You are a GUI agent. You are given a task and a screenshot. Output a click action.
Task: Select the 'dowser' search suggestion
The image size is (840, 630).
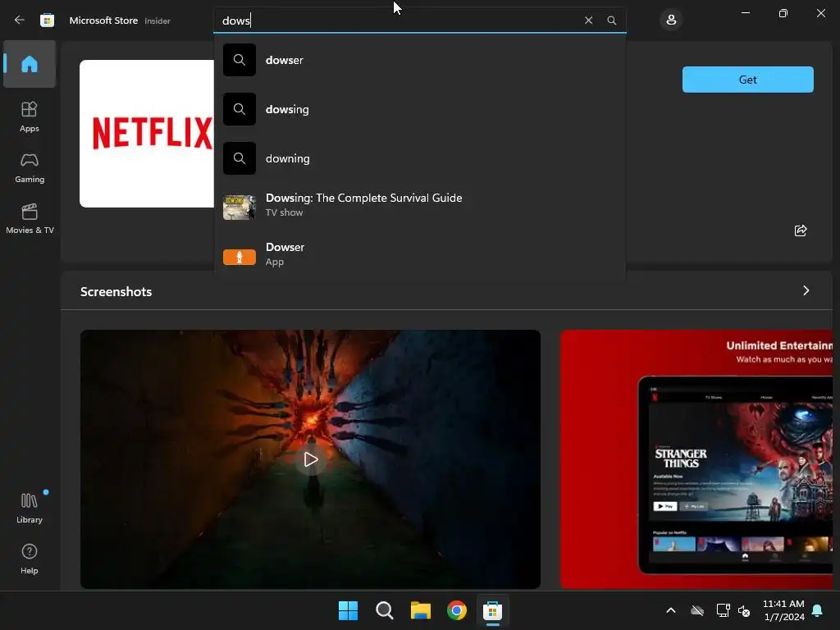click(x=420, y=60)
